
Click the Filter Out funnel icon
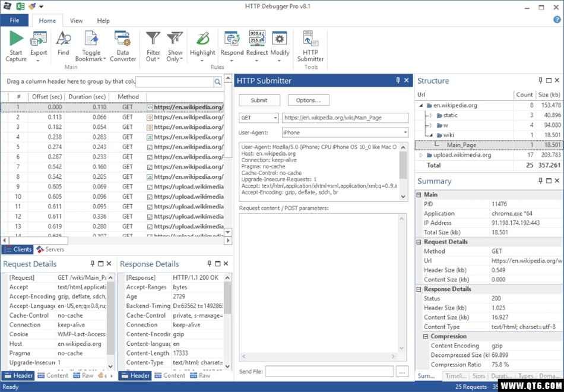[x=153, y=39]
